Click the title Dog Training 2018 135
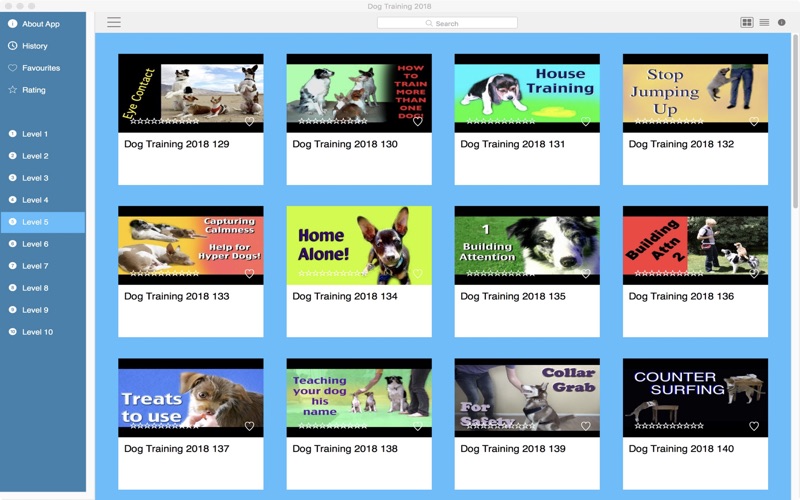800x500 pixels. (x=513, y=296)
